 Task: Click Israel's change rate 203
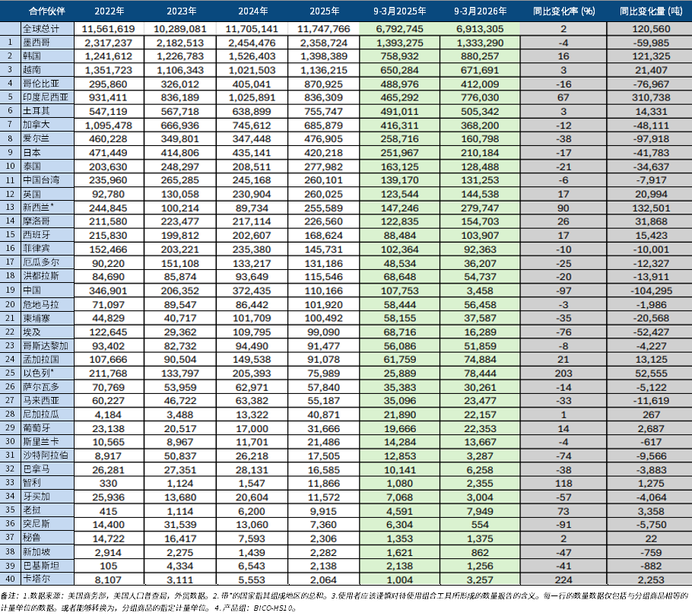(563, 373)
